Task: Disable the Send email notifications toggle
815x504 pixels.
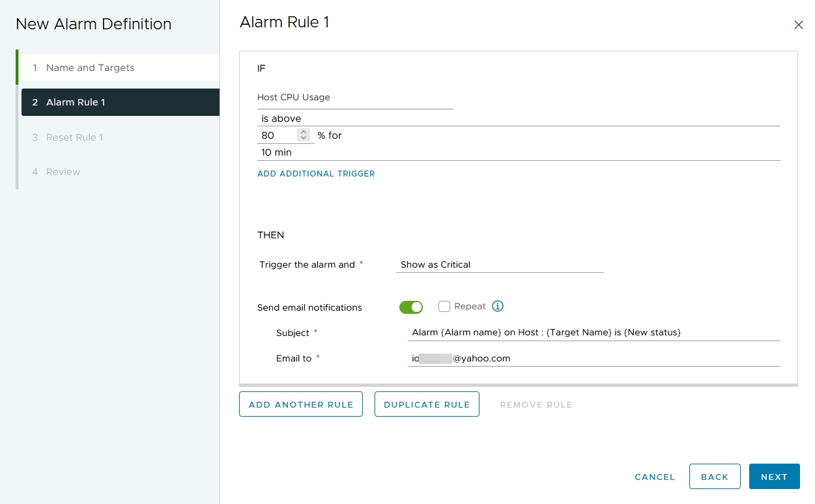Action: pyautogui.click(x=410, y=306)
